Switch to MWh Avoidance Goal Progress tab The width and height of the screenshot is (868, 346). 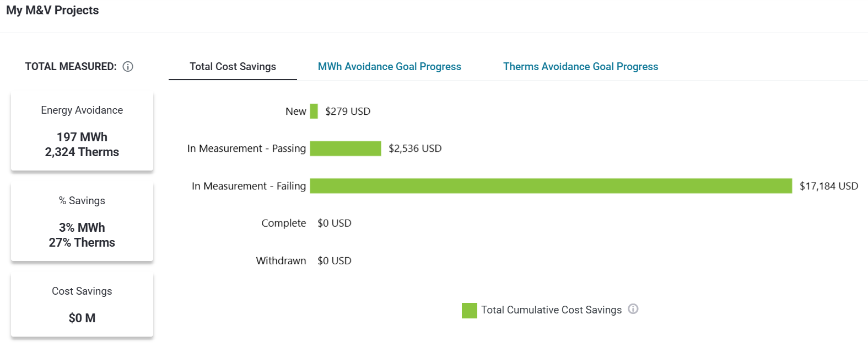coord(389,67)
